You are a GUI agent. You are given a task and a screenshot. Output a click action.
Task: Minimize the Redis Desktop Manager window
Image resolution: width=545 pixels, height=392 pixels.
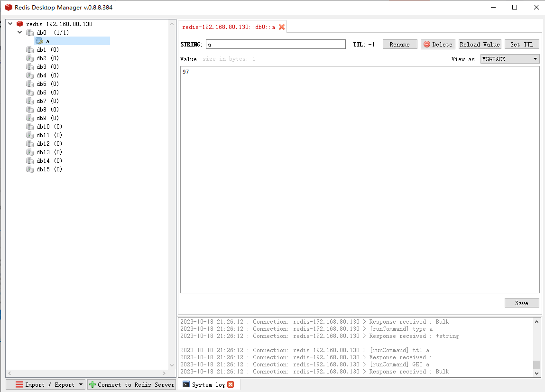tap(493, 7)
